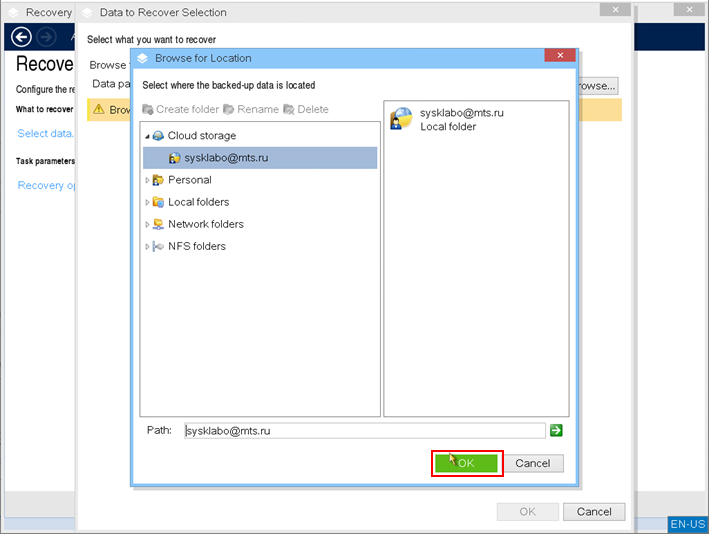
Task: Select sysklabo@mts.ru item in right pane
Action: pyautogui.click(x=461, y=119)
